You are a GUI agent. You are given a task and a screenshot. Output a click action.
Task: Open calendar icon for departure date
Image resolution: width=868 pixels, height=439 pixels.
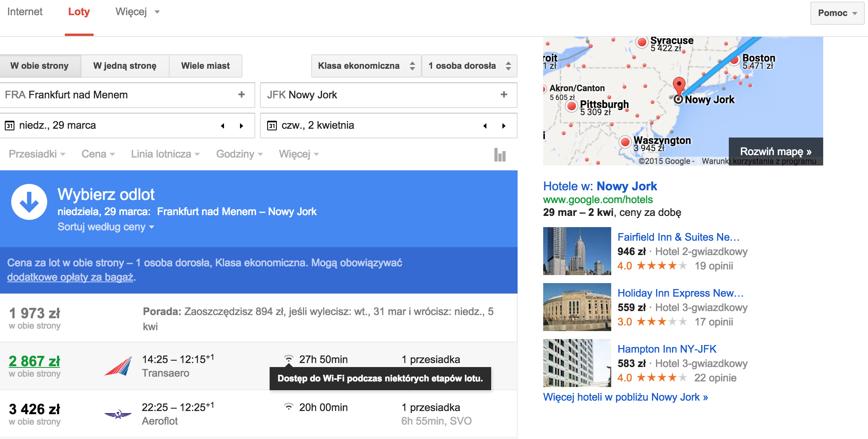[x=10, y=126]
